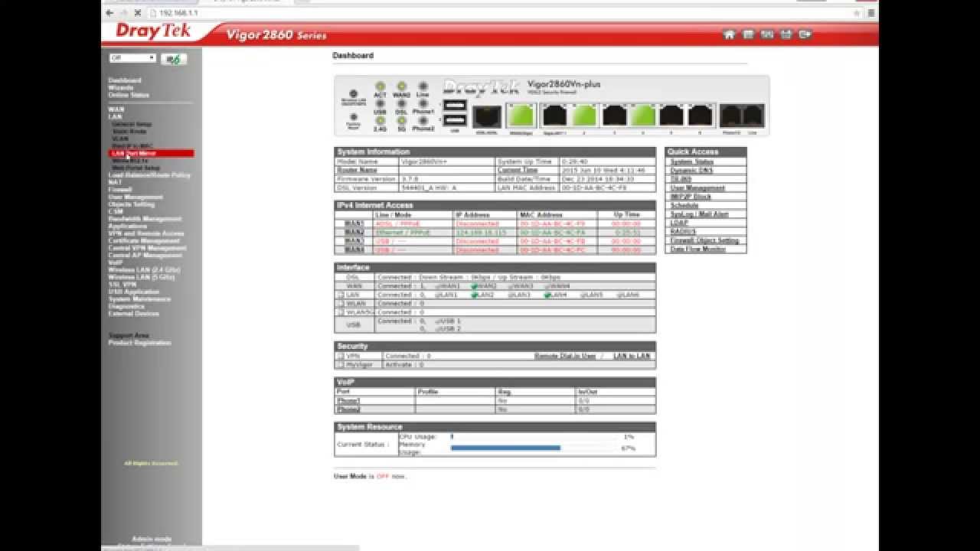Click the green WAN2 Gigabit port on router image
This screenshot has width=980, height=551.
coord(521,116)
